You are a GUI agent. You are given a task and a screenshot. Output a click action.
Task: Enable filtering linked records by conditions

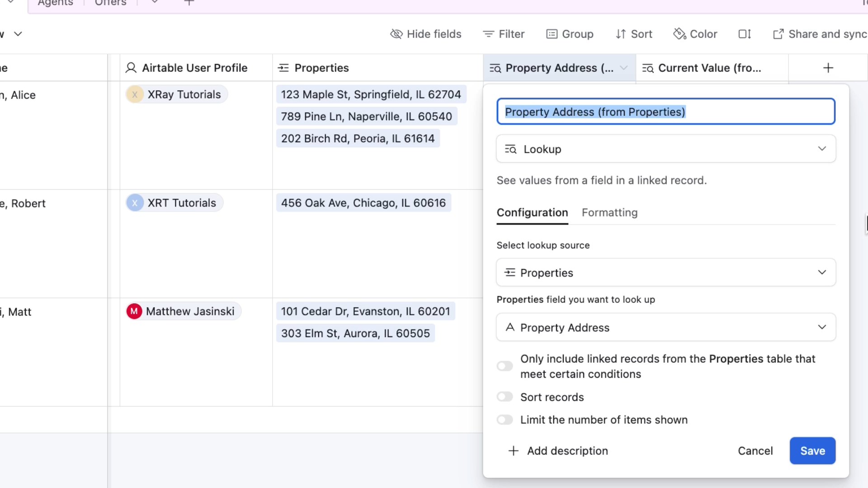coord(505,366)
